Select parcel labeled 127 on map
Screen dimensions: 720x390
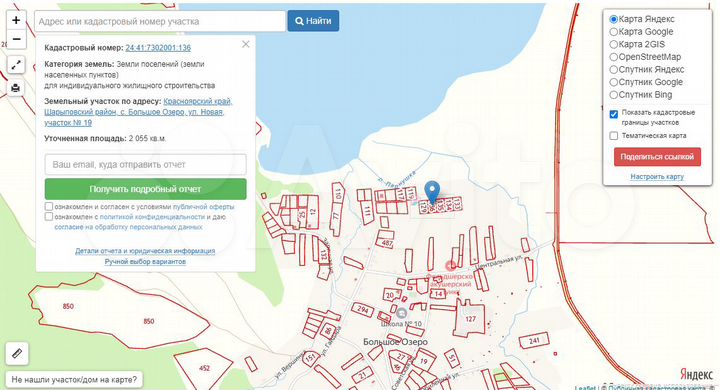click(x=470, y=319)
